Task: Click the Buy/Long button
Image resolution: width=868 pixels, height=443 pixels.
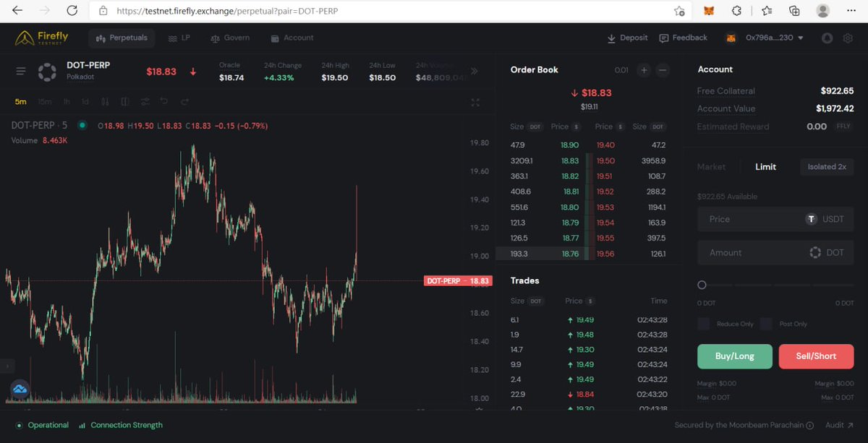Action: [735, 356]
